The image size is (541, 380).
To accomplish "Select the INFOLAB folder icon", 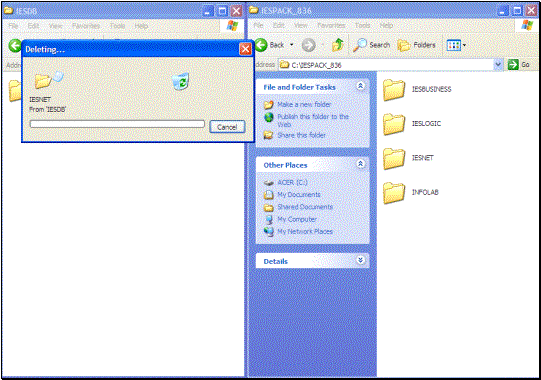I will pos(394,193).
